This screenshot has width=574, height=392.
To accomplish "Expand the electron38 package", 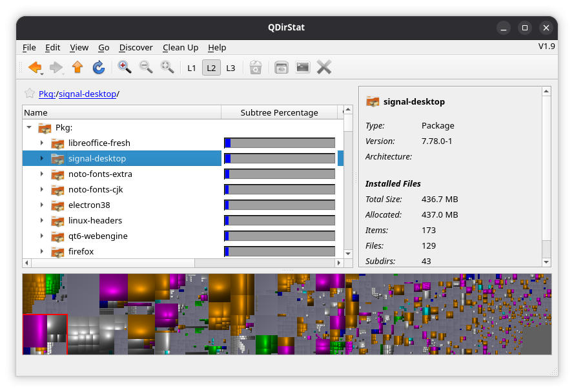I will (42, 205).
